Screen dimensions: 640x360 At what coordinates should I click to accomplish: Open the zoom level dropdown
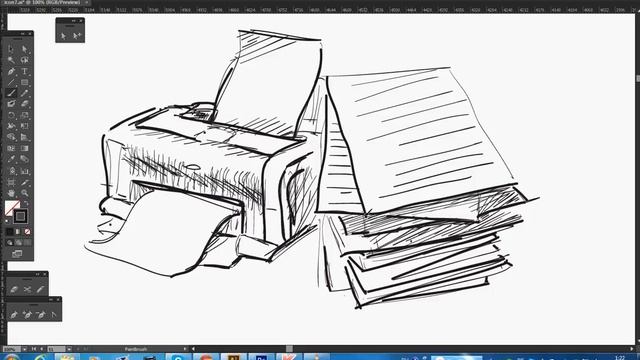point(24,349)
